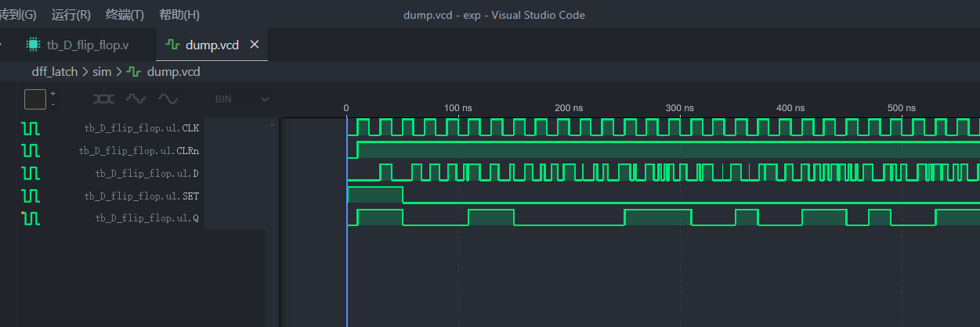This screenshot has height=327, width=980.
Task: Click the dff_latch breadcrumb folder
Action: pyautogui.click(x=55, y=71)
